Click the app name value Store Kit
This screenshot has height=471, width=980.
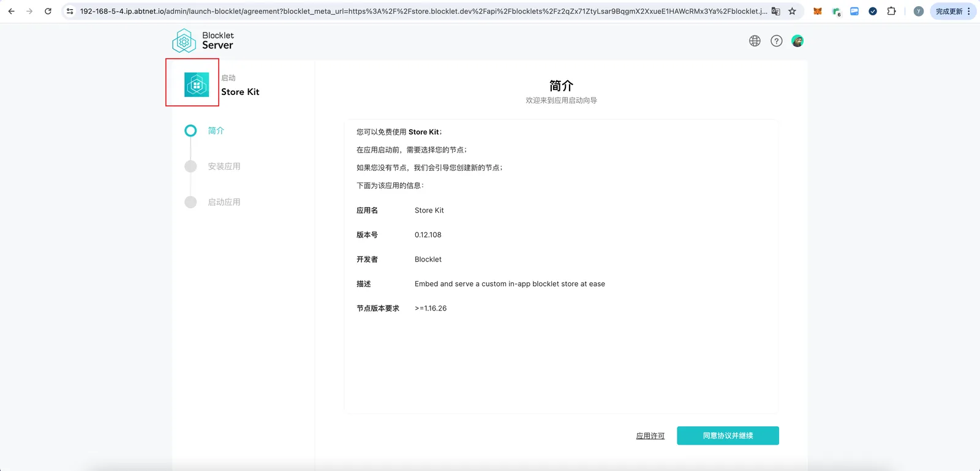(x=429, y=210)
